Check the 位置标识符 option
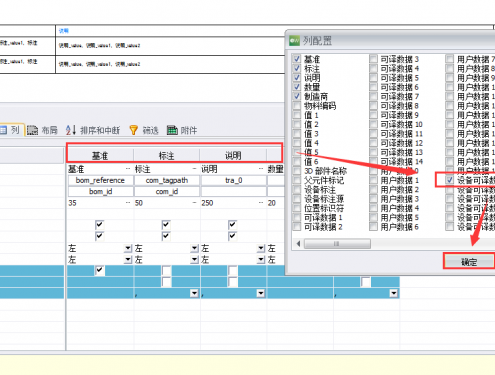 pyautogui.click(x=297, y=209)
